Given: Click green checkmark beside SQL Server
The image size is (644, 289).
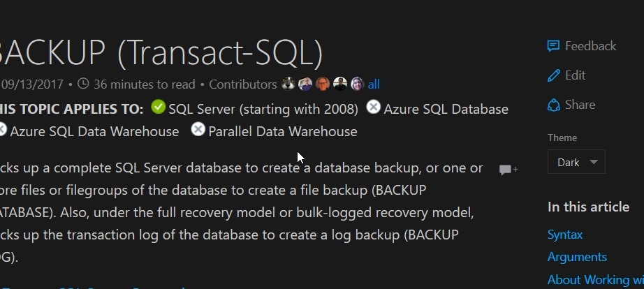Looking at the screenshot, I should click(x=159, y=108).
